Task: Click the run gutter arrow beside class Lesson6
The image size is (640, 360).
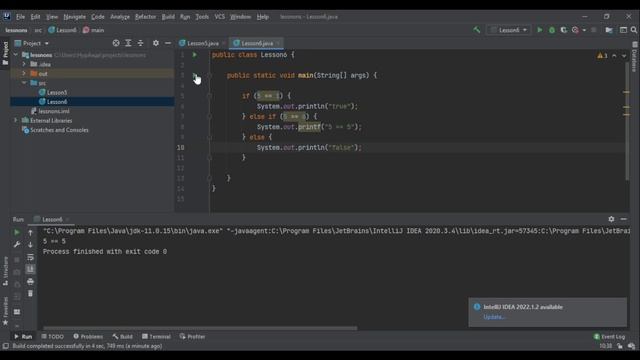Action: (x=195, y=55)
